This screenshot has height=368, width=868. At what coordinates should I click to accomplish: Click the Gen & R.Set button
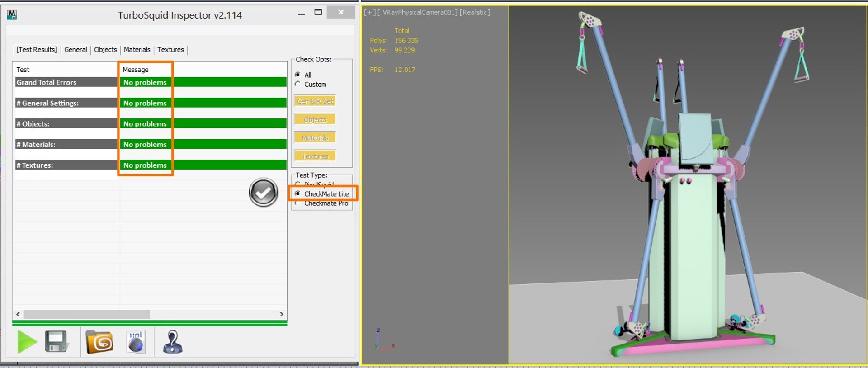point(315,101)
